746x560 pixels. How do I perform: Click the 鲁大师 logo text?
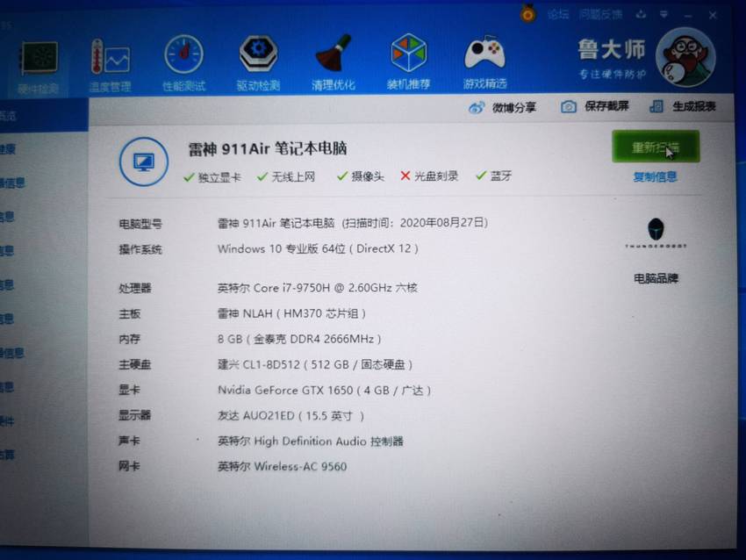coord(612,49)
